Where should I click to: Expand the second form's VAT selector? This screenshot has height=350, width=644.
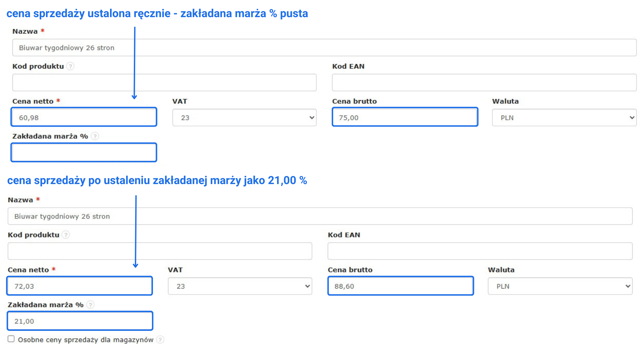239,286
